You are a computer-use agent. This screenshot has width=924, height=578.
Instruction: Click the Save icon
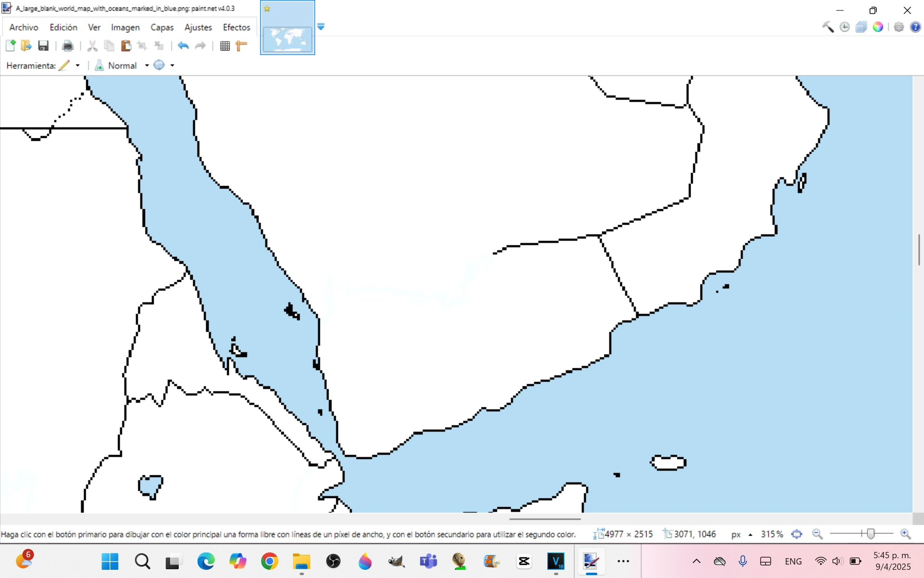pos(43,46)
